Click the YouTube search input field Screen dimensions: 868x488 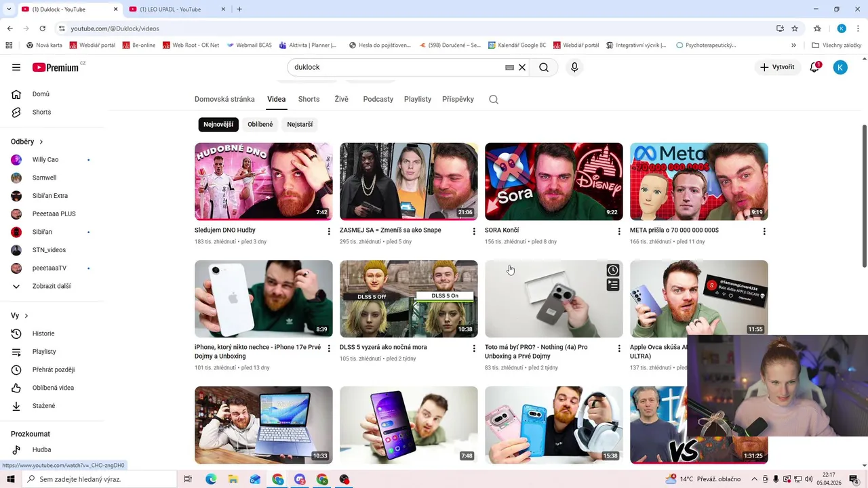point(397,68)
